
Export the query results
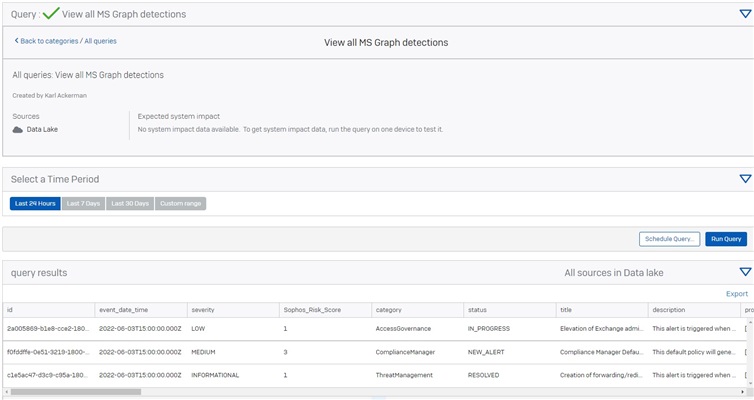tap(737, 294)
